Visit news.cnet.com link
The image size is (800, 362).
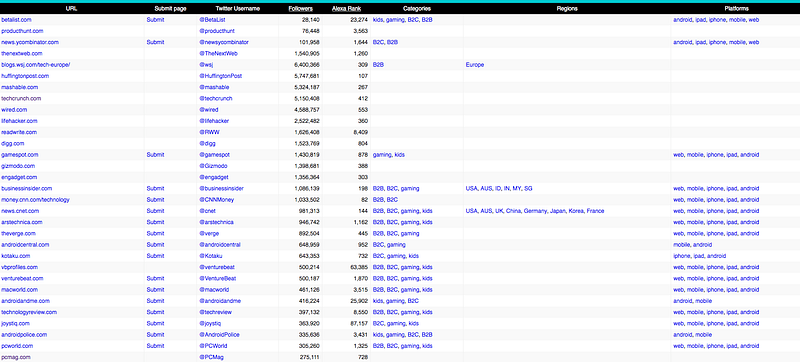[20, 211]
